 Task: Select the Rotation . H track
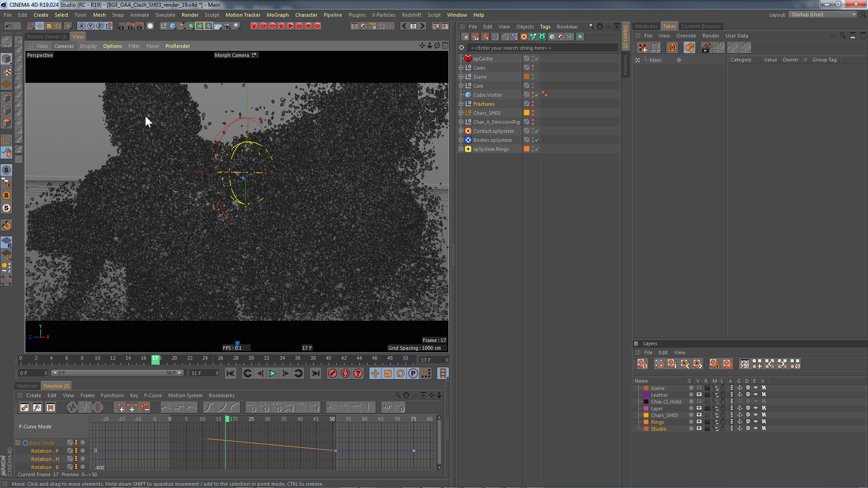click(x=45, y=459)
